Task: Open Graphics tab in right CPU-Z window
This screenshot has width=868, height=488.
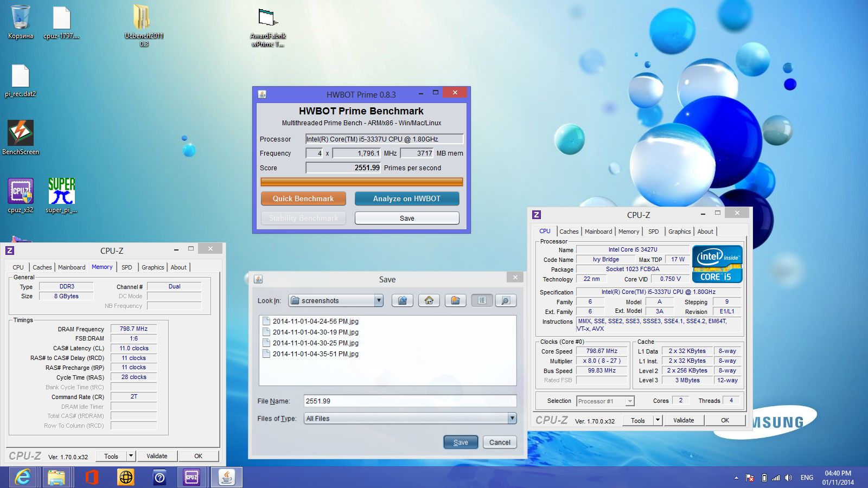Action: coord(680,232)
